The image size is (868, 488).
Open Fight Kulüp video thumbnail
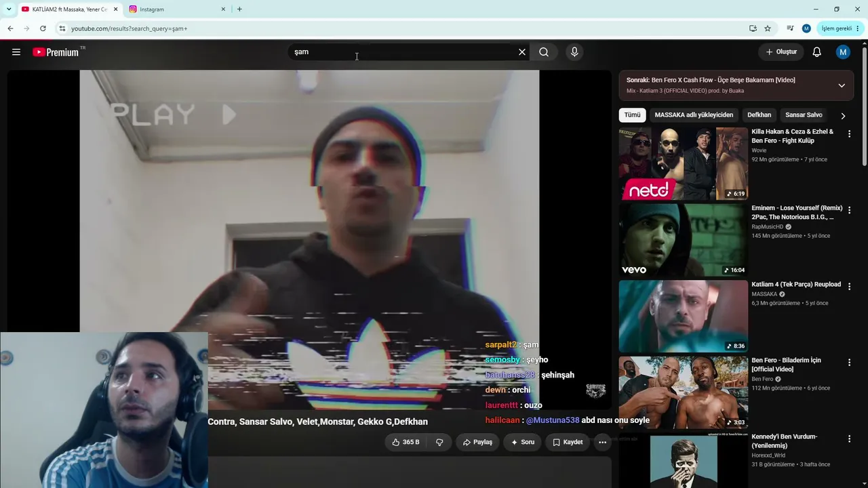(683, 163)
